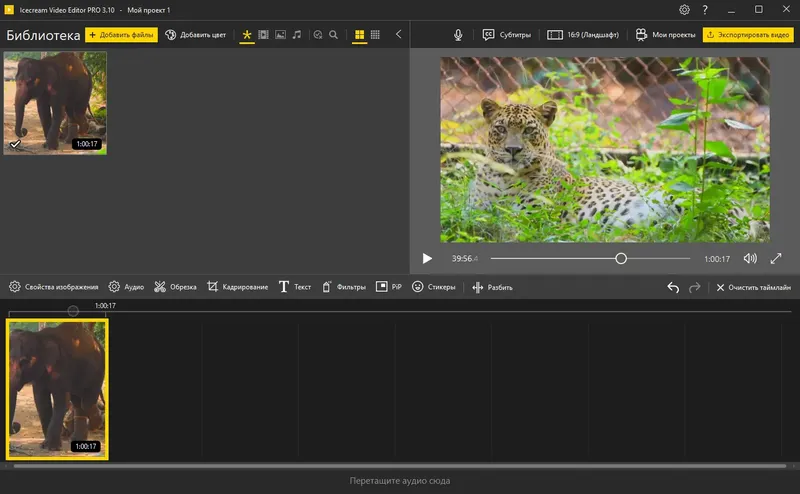Undo the last action arrow

tap(673, 287)
